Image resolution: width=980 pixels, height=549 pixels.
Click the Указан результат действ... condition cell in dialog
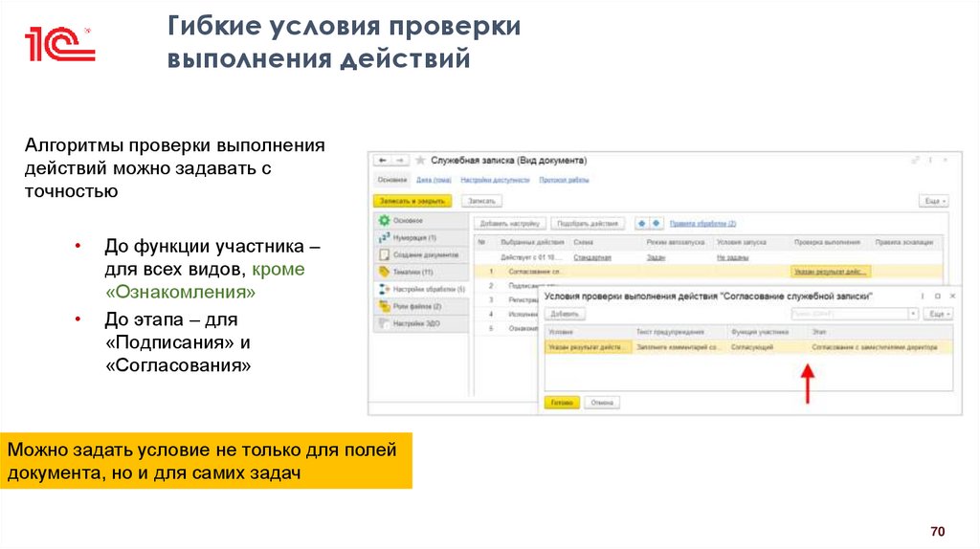pos(589,347)
